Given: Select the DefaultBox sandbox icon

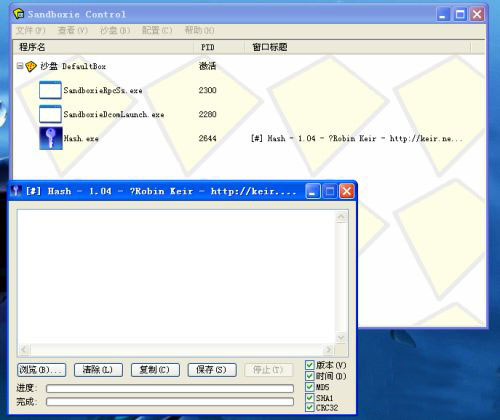Looking at the screenshot, I should [31, 66].
